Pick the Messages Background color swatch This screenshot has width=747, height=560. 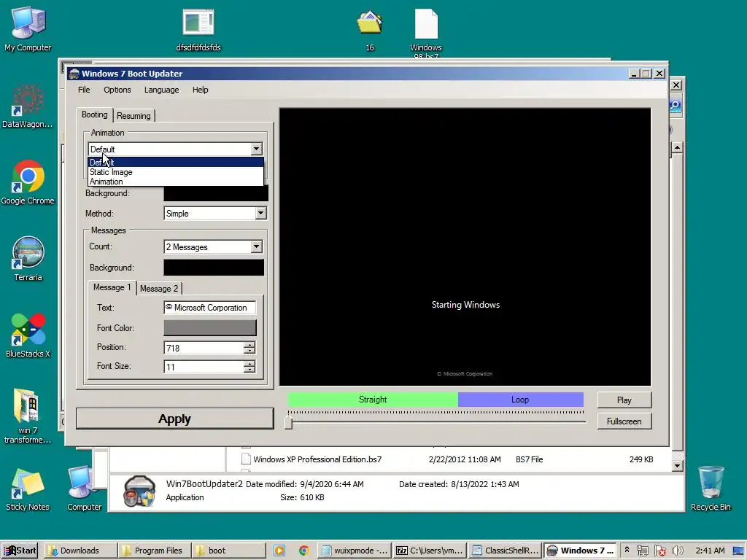coord(214,267)
